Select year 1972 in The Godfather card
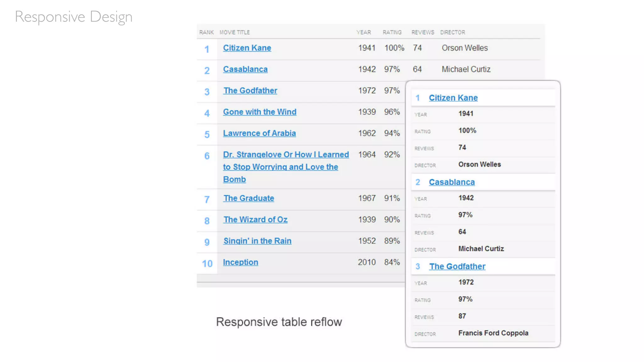The height and width of the screenshot is (362, 644). (466, 282)
